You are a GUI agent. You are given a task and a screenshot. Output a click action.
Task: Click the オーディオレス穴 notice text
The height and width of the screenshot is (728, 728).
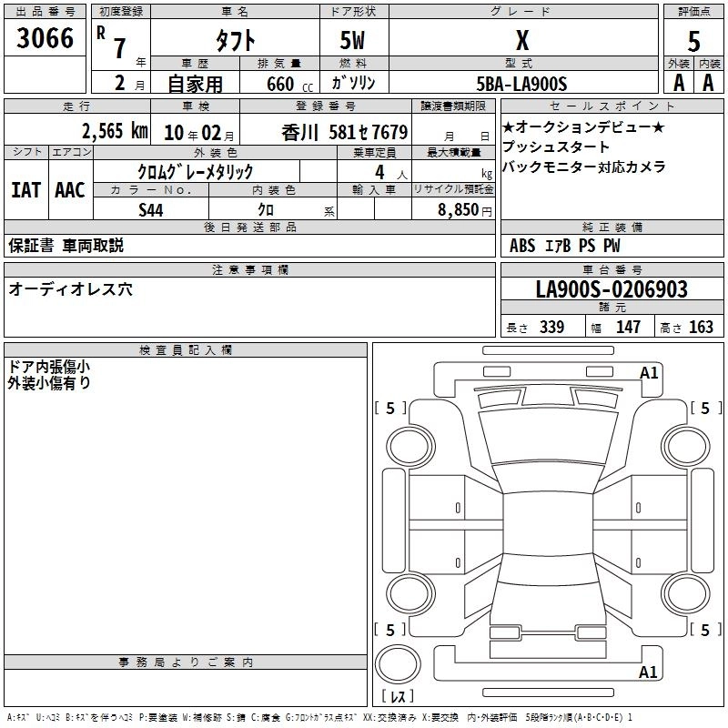[70, 288]
